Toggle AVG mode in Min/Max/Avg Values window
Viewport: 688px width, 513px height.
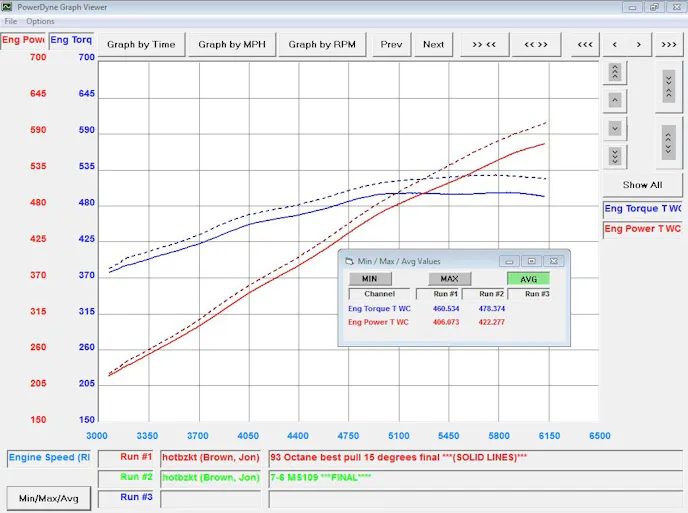click(x=528, y=279)
